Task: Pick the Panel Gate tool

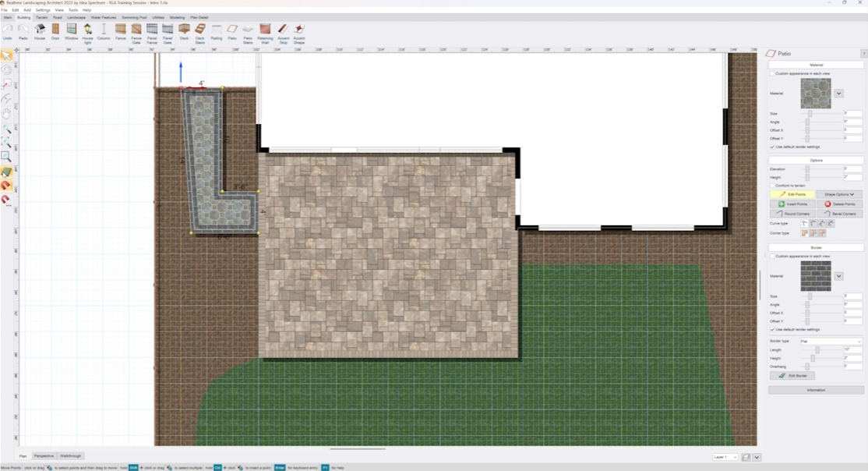Action: point(168,34)
